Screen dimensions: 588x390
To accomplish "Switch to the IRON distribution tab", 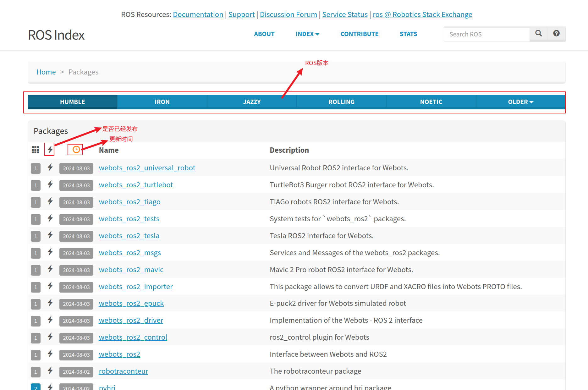I will pyautogui.click(x=162, y=102).
